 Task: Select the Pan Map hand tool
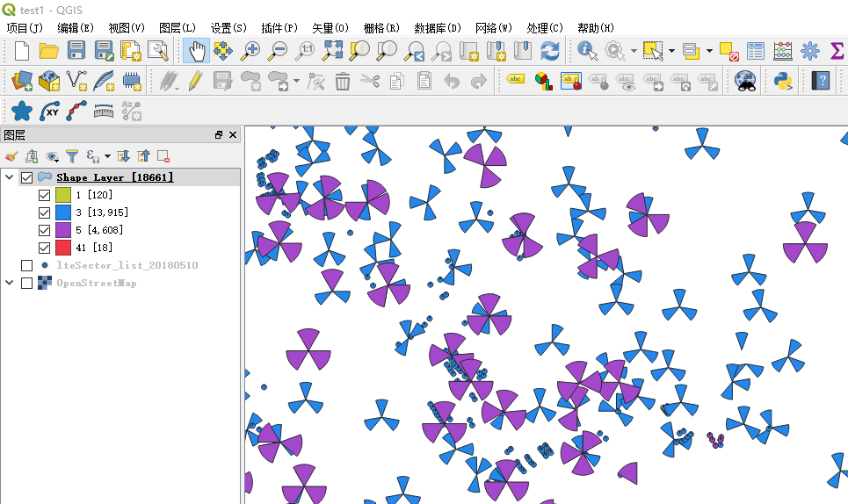(196, 51)
